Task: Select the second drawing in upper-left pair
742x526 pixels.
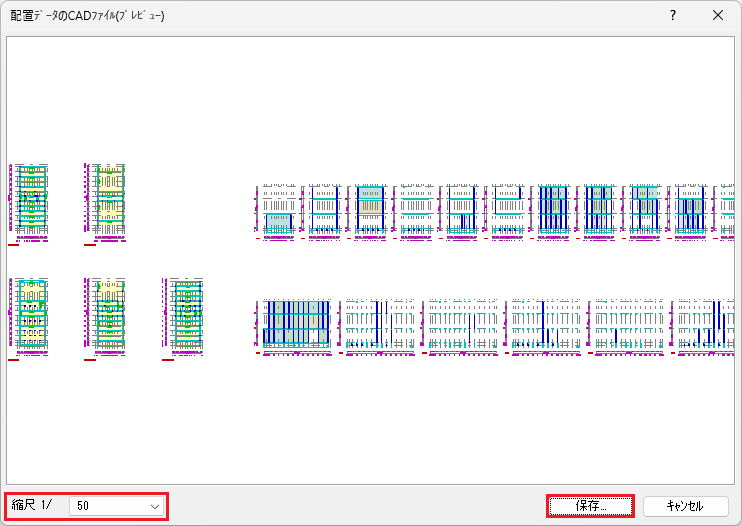Action: tap(108, 202)
